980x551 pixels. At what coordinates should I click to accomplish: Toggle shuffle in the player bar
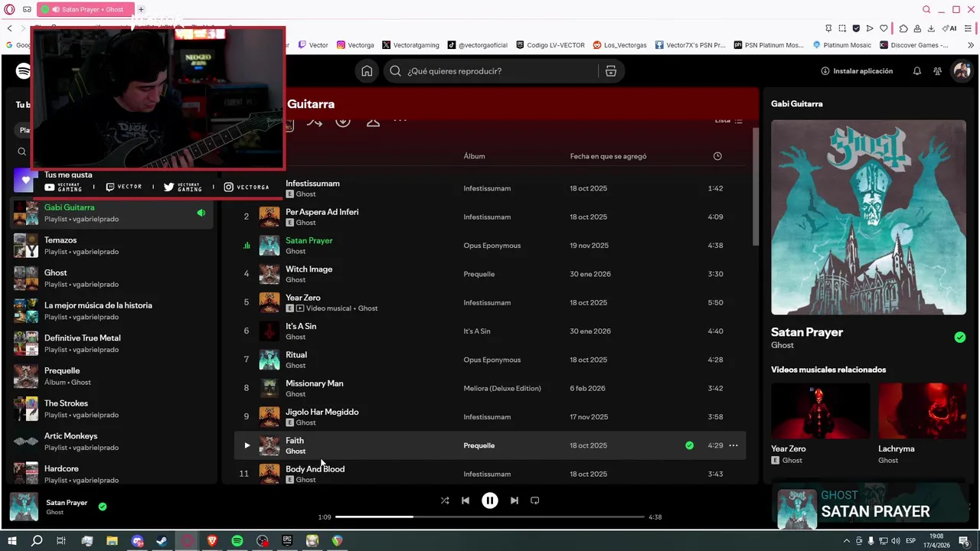click(445, 500)
